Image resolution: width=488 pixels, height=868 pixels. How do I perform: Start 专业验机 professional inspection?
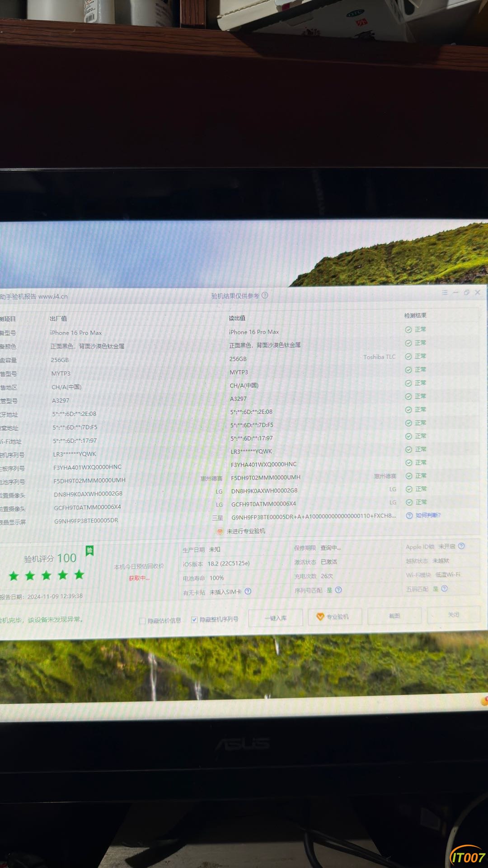point(334,617)
